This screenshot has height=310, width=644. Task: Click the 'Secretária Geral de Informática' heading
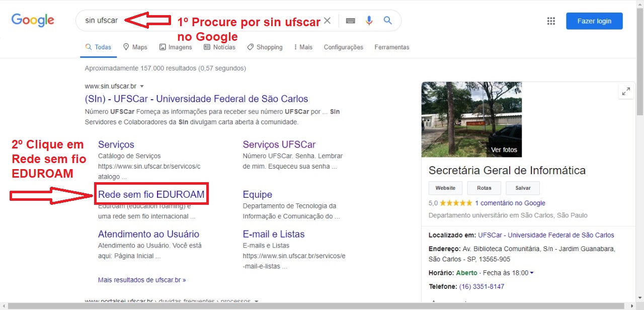pyautogui.click(x=507, y=170)
